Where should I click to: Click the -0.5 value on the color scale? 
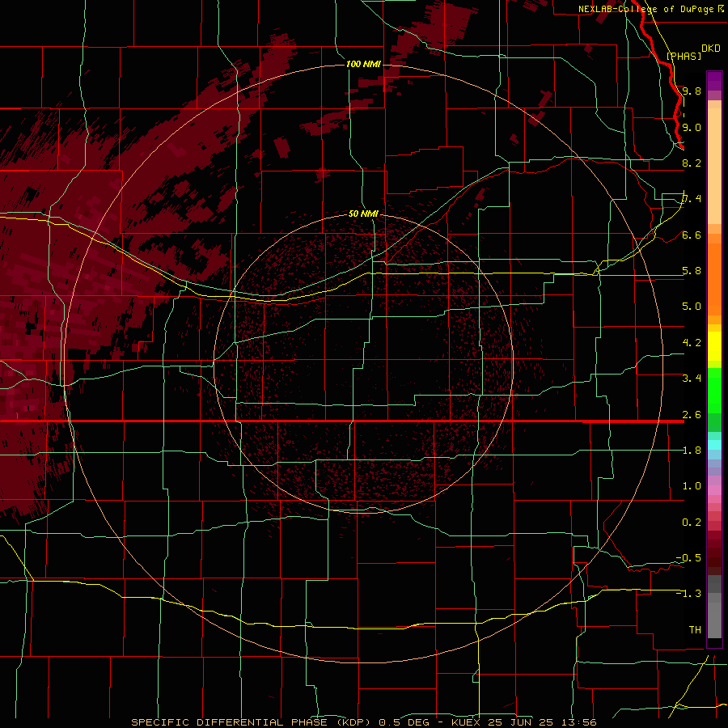pyautogui.click(x=689, y=558)
